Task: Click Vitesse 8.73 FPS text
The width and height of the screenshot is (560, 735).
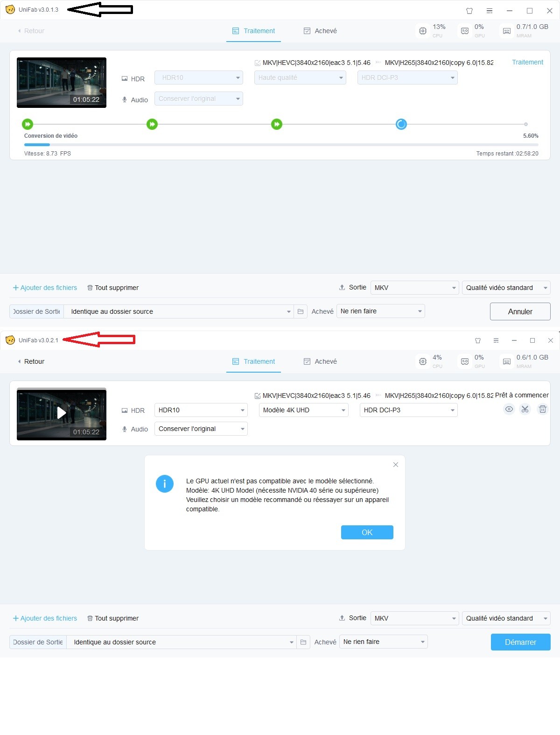Action: (48, 154)
